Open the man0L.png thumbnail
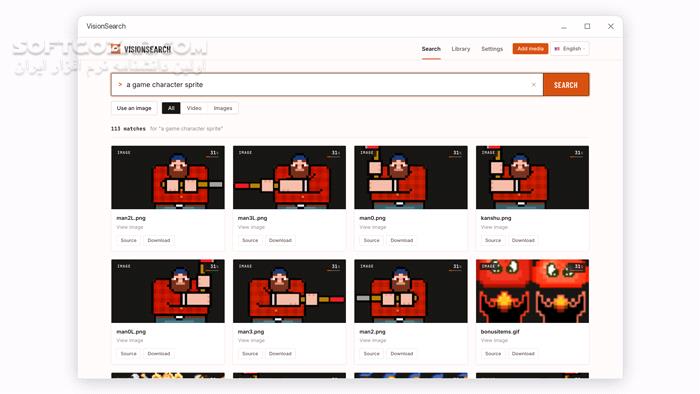 (168, 291)
